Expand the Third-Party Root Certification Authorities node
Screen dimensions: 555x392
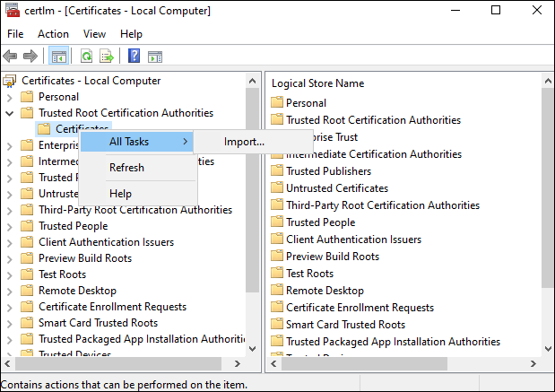10,210
